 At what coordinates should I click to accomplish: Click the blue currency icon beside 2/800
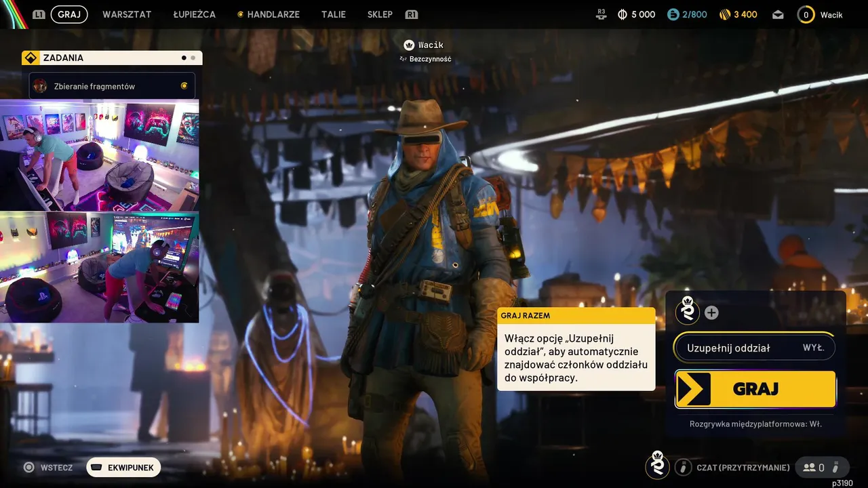(673, 14)
